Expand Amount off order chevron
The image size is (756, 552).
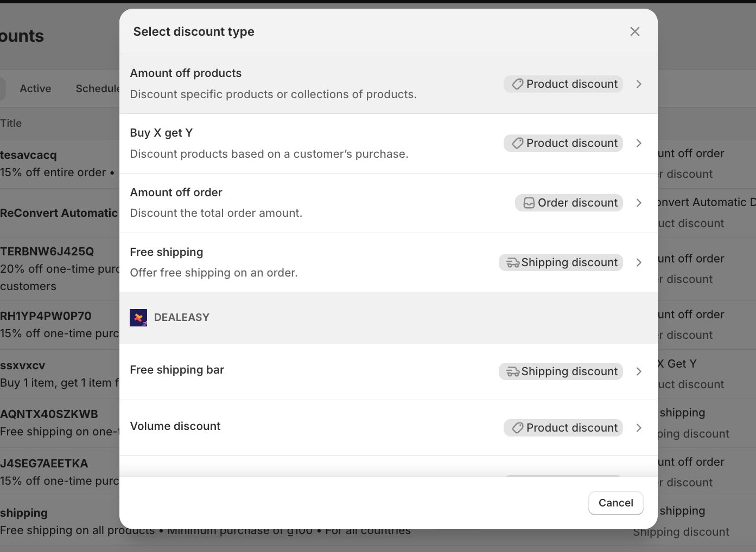(x=639, y=203)
